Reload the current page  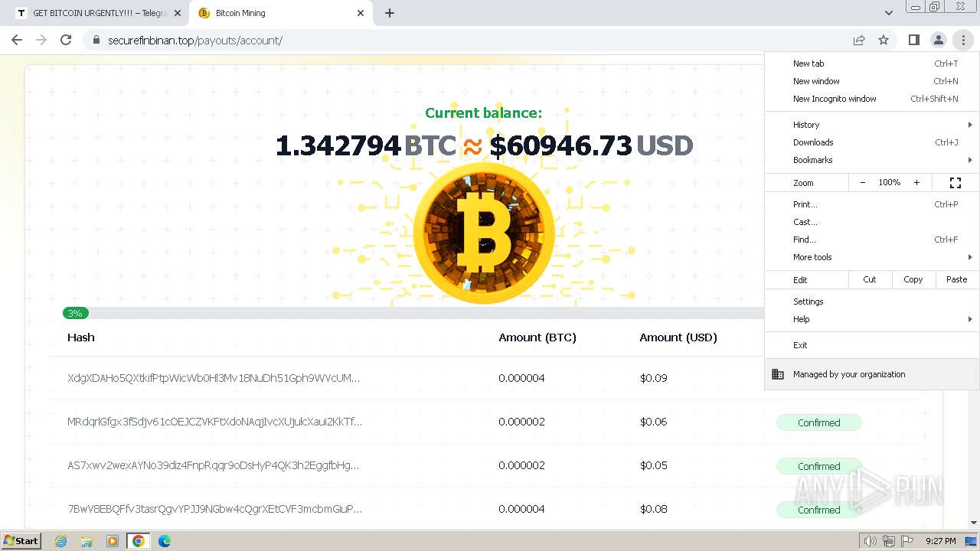coord(66,40)
